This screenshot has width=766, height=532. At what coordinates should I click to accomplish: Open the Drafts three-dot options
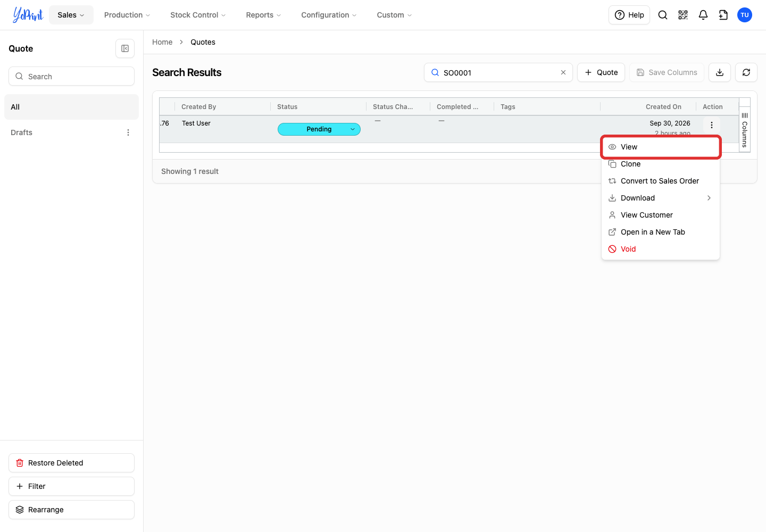click(x=128, y=132)
